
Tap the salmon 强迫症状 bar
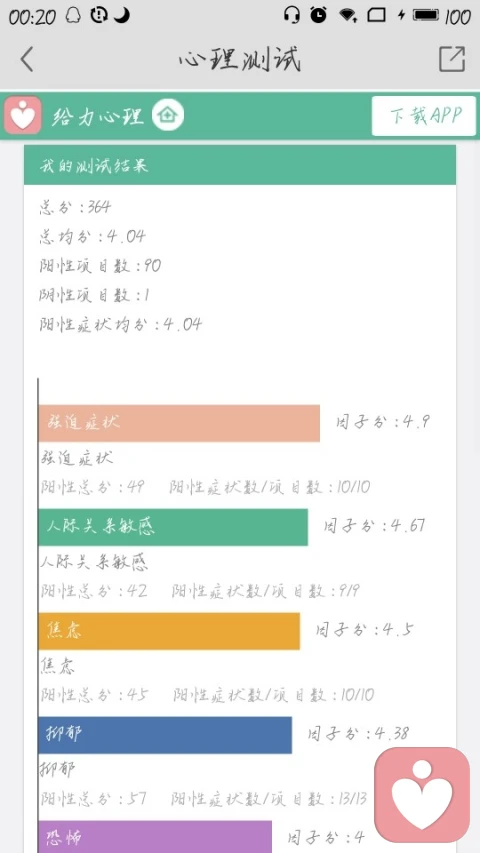click(x=179, y=423)
